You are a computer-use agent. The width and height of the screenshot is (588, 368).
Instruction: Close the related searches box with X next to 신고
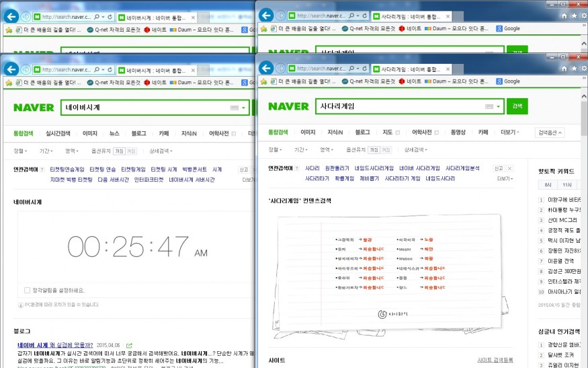[509, 168]
